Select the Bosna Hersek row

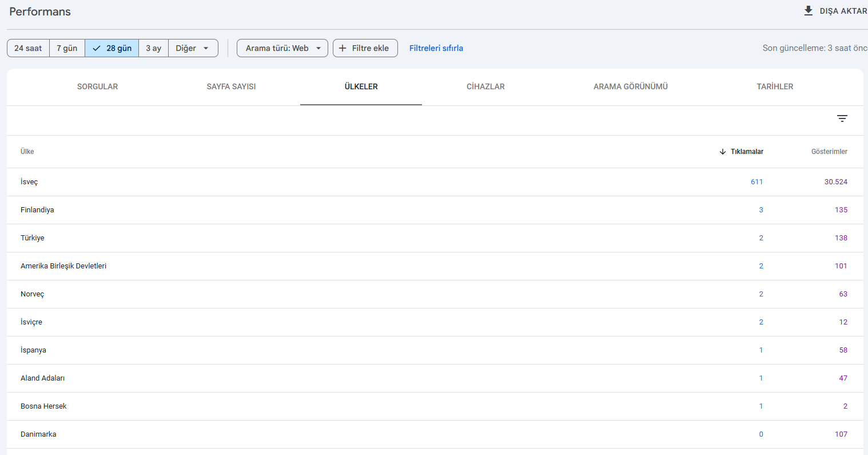[435, 406]
